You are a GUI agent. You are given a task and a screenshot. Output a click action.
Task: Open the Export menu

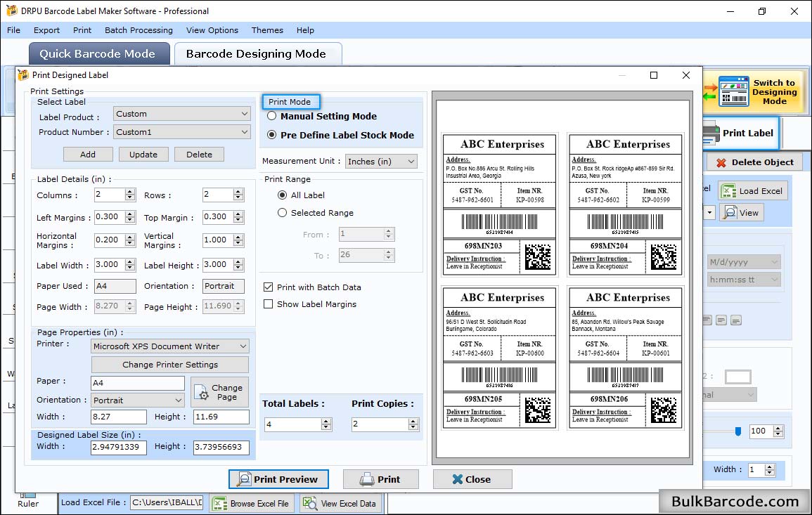coord(46,30)
